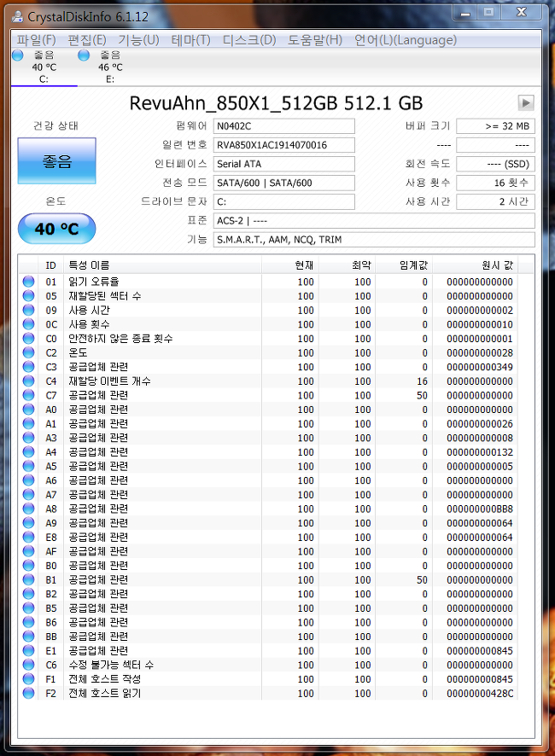Click status icon of row C3
This screenshot has width=555, height=756.
click(x=28, y=367)
